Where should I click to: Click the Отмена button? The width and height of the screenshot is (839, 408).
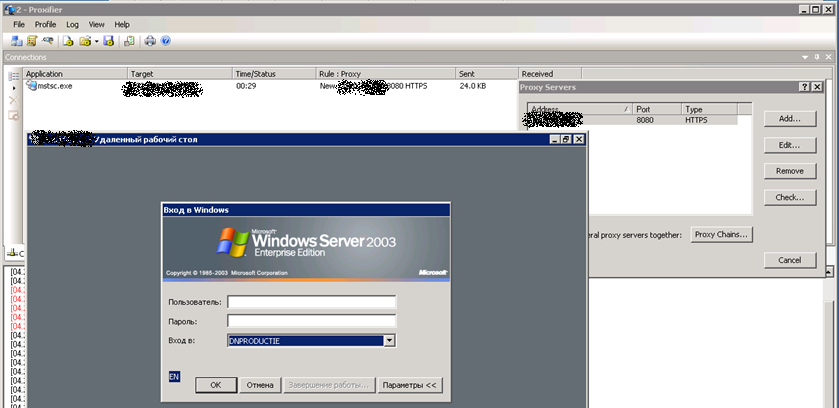[260, 385]
